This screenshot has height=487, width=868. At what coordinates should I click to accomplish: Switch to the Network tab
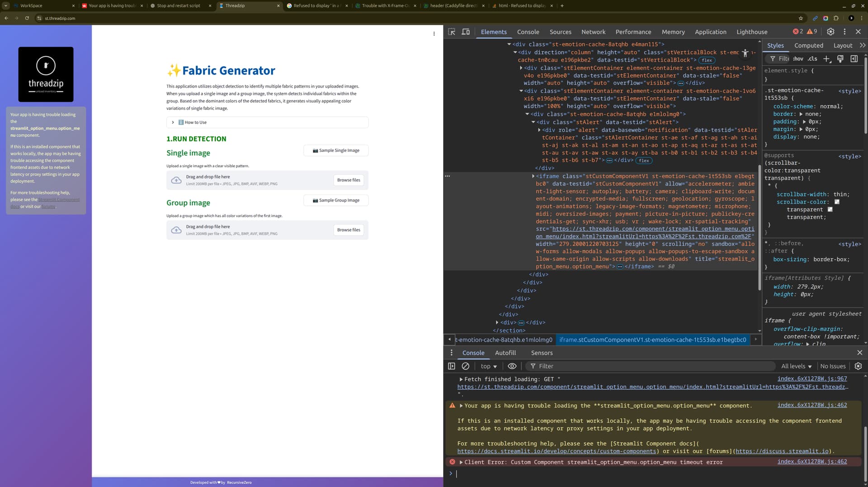[593, 32]
